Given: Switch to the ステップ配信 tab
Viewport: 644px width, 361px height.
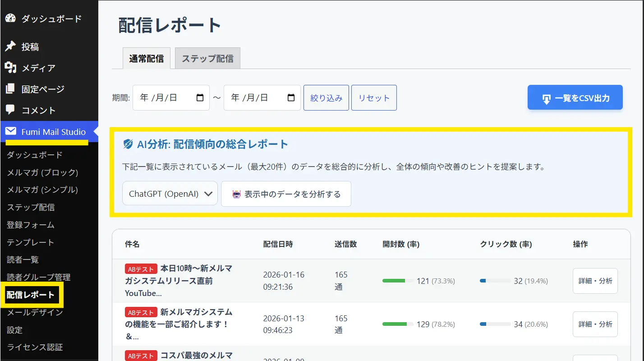Looking at the screenshot, I should [x=207, y=59].
